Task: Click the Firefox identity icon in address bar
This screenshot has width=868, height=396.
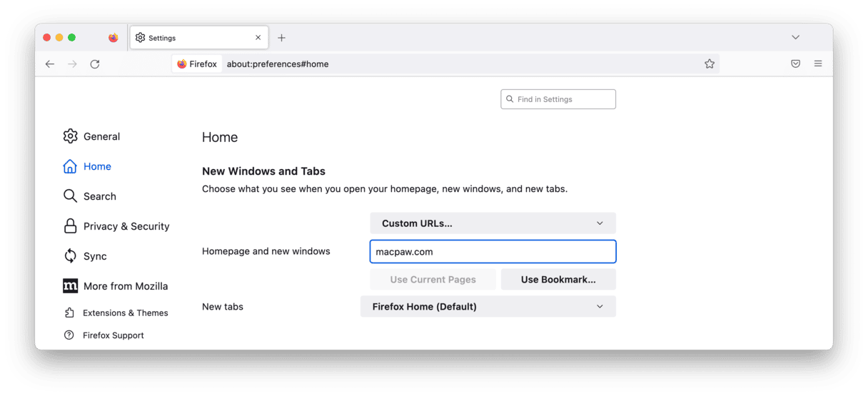Action: [197, 64]
